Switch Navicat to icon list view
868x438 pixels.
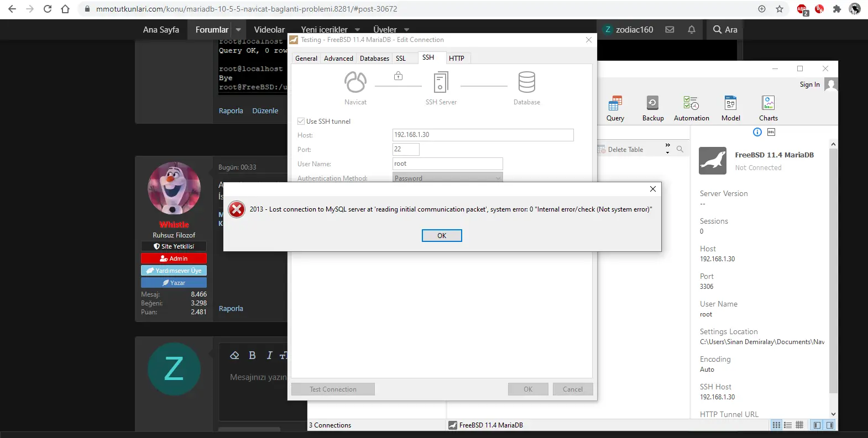(776, 425)
